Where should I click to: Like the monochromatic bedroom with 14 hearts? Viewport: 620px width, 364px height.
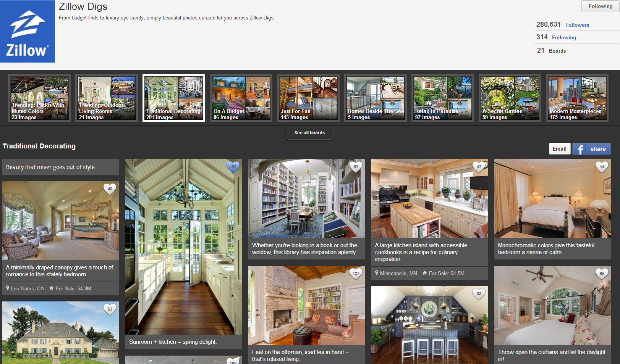tap(602, 167)
